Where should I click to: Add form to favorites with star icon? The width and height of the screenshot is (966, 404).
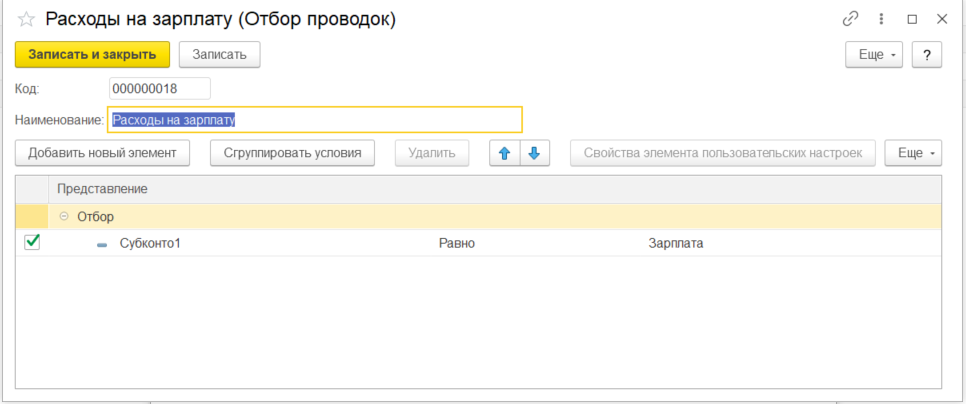27,20
